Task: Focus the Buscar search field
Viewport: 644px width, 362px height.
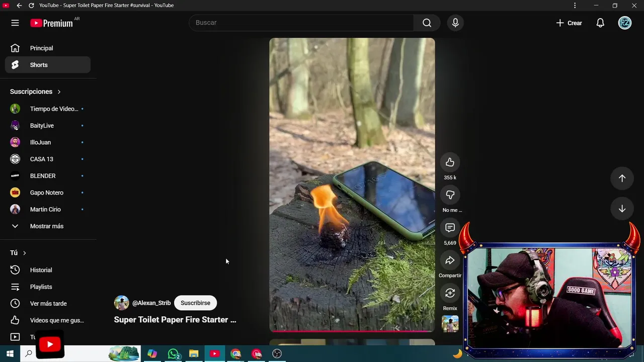Action: (x=301, y=23)
